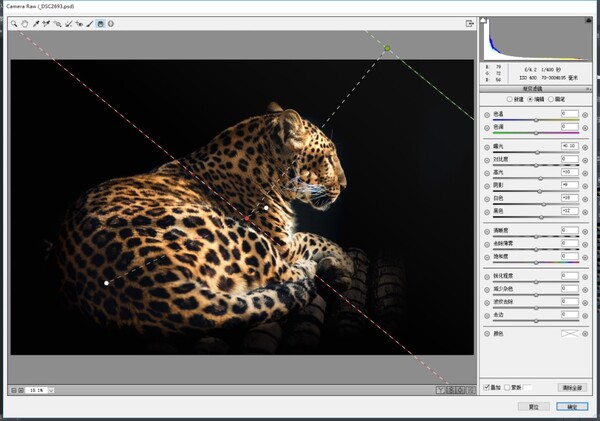This screenshot has width=600, height=421.
Task: Click the 确定 (OK) button
Action: coord(572,407)
